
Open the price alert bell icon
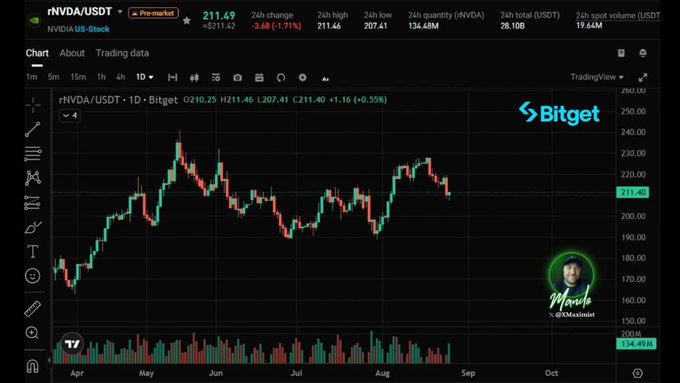coord(643,53)
